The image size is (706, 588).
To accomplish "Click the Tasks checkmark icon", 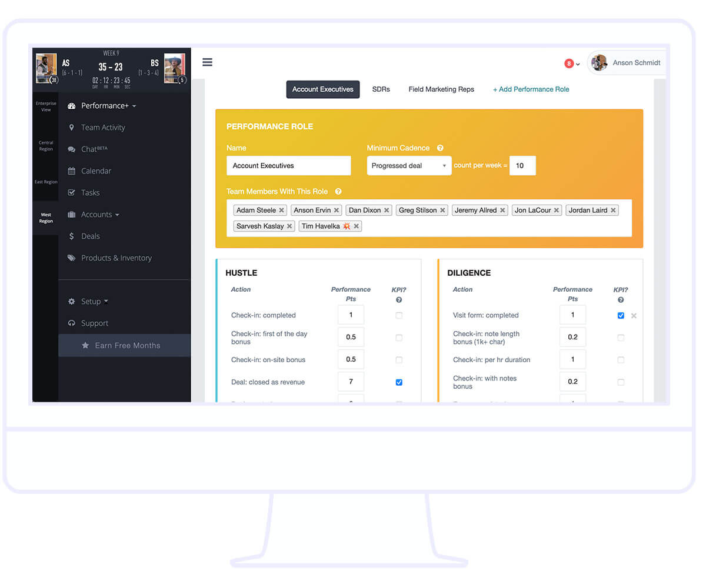I will tap(72, 193).
